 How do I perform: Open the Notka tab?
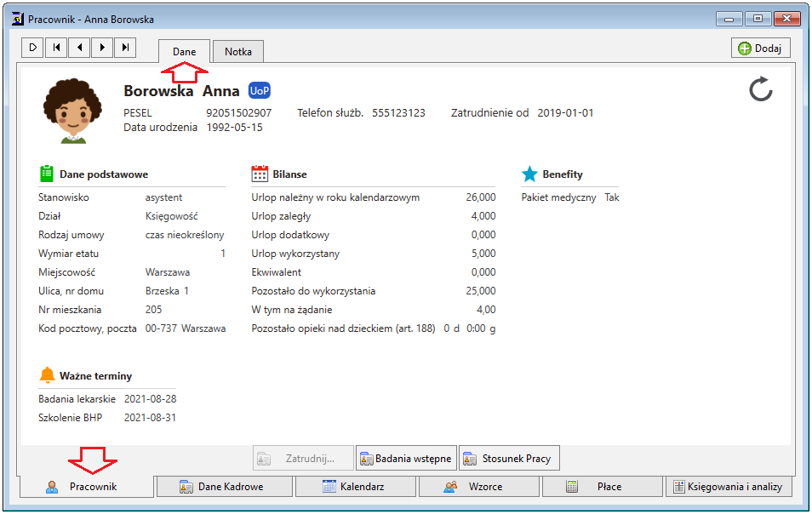click(x=238, y=52)
